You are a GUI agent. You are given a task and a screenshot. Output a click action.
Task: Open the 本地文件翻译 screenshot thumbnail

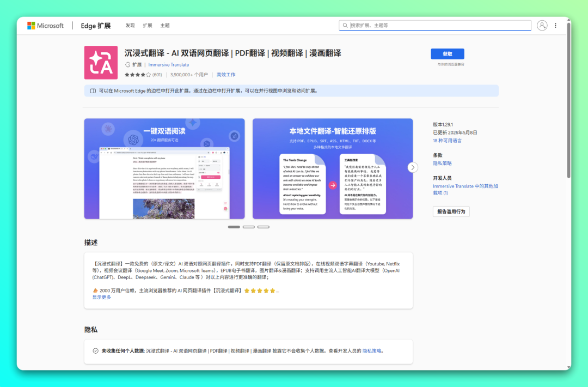pyautogui.click(x=333, y=169)
